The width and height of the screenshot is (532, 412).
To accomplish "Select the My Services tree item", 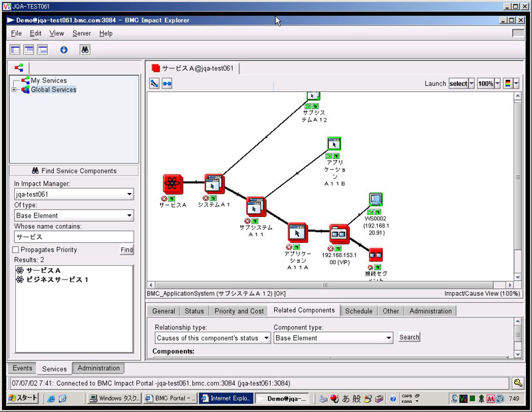I will click(49, 81).
